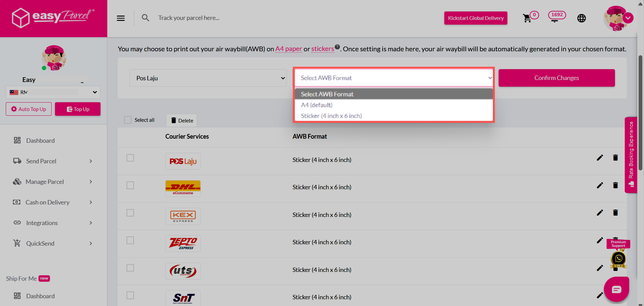Tick the Zepto Express row checkbox
The image size is (644, 306).
[x=130, y=240]
